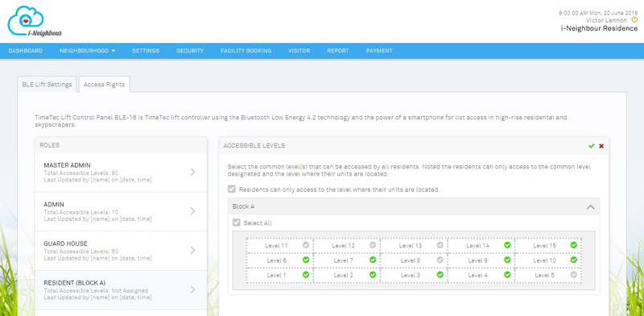The width and height of the screenshot is (644, 316).
Task: Toggle Level 11 access check icon
Action: 306,245
